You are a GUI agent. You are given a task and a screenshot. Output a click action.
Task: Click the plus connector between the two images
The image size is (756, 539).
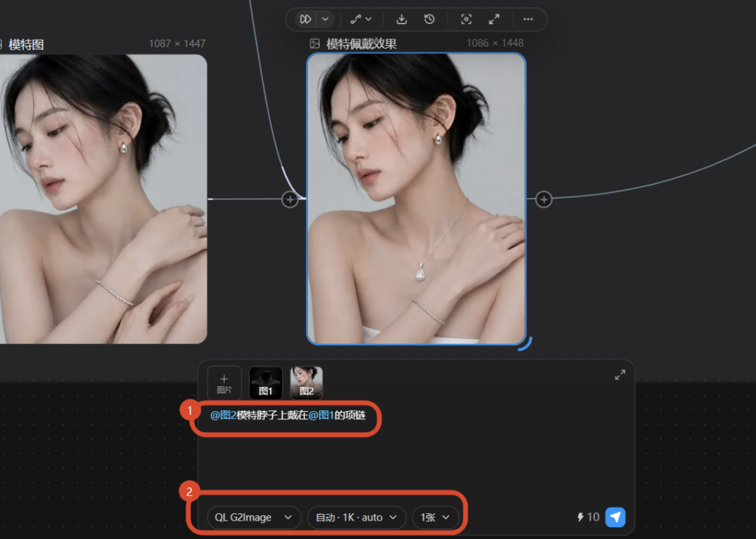point(289,199)
